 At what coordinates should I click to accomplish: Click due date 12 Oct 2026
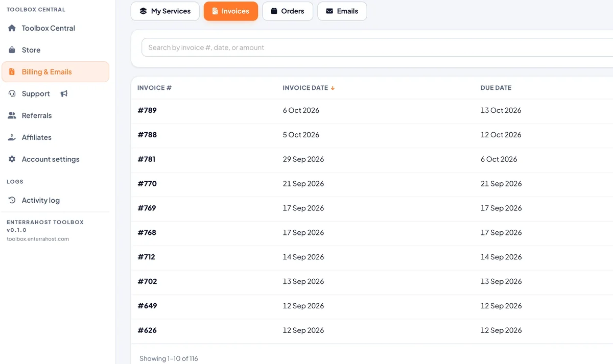pyautogui.click(x=501, y=135)
